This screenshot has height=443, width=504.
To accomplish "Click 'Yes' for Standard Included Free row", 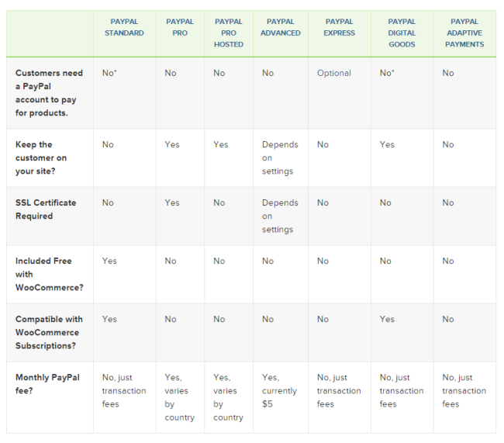I will pos(109,261).
